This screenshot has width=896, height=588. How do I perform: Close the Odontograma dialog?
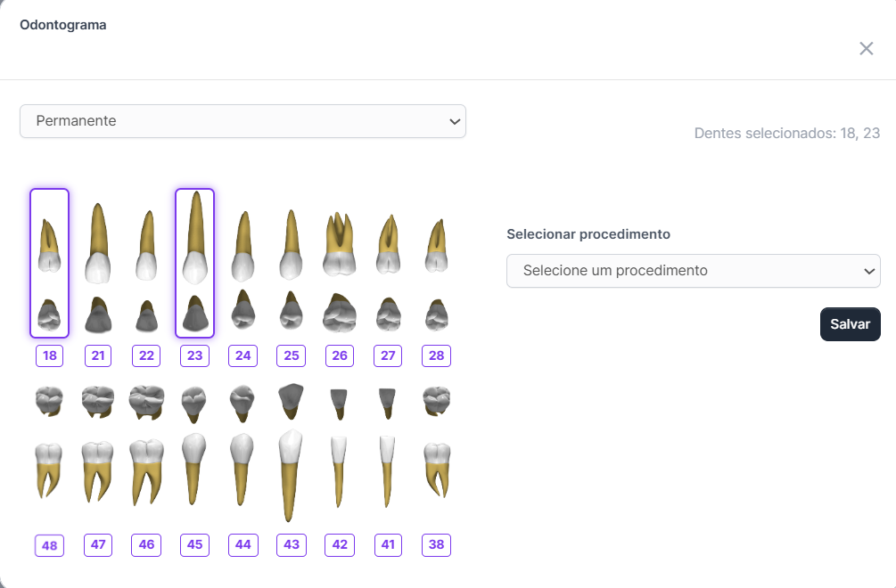866,49
